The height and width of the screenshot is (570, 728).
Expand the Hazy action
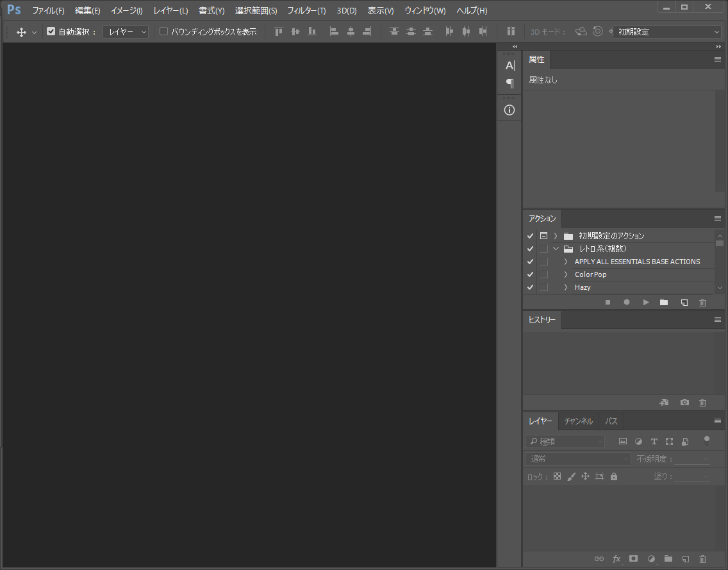tap(565, 287)
